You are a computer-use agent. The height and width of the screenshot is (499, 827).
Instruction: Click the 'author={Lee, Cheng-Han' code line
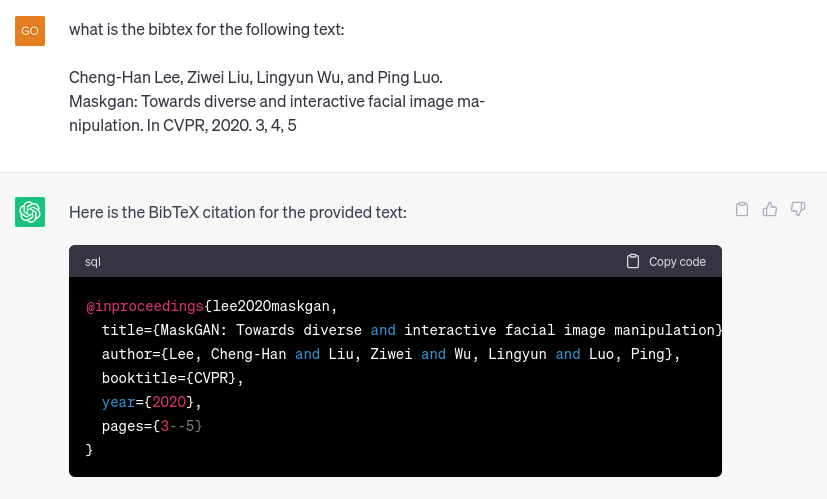[391, 354]
